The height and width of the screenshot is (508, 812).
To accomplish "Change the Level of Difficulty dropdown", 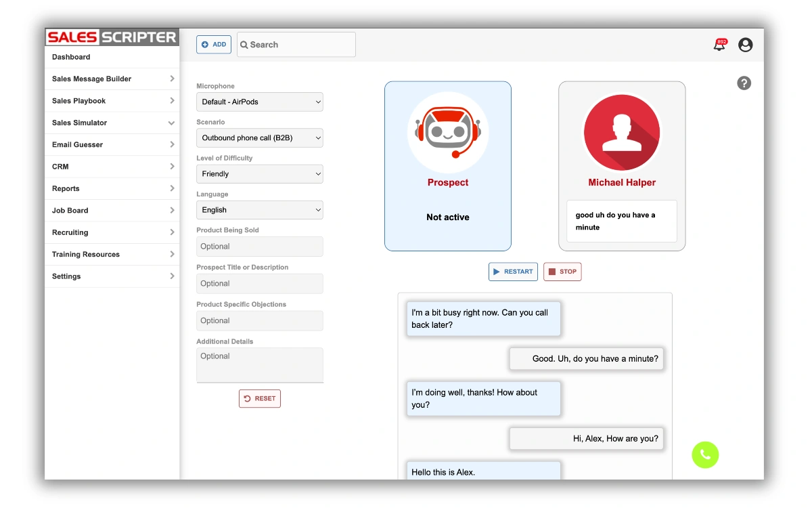I will pyautogui.click(x=260, y=174).
